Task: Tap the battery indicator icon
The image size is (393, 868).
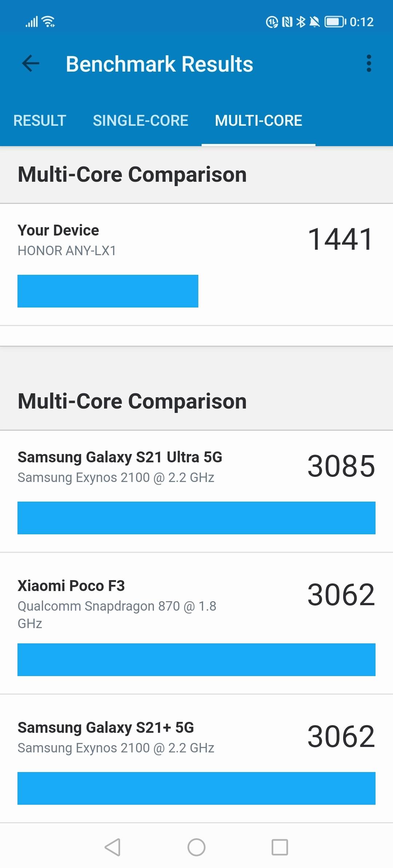Action: pyautogui.click(x=335, y=22)
